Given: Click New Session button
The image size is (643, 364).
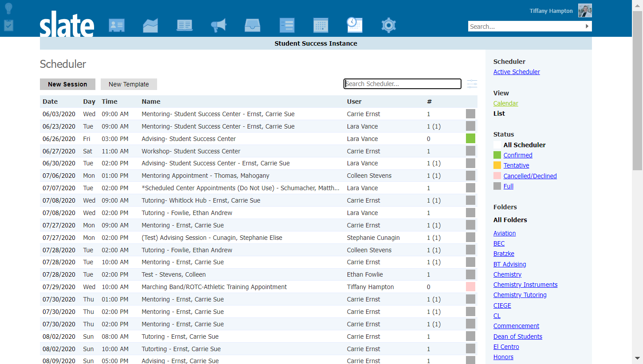Looking at the screenshot, I should pos(67,84).
